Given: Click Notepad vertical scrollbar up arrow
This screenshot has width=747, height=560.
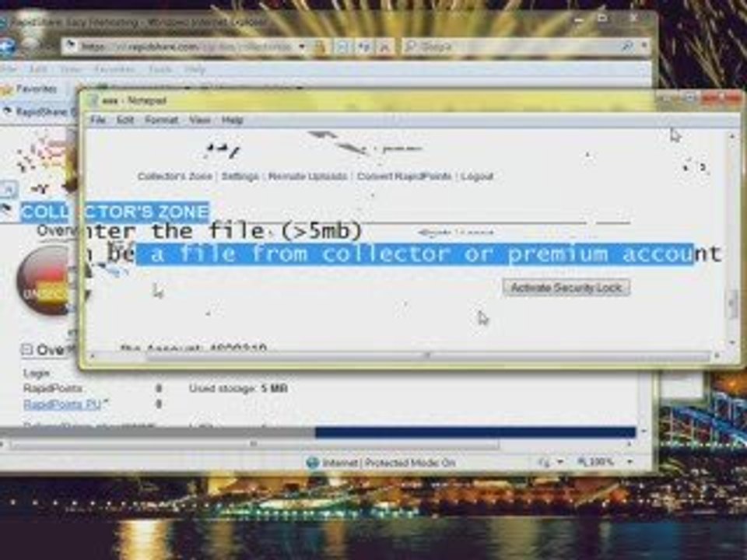Looking at the screenshot, I should click(732, 137).
